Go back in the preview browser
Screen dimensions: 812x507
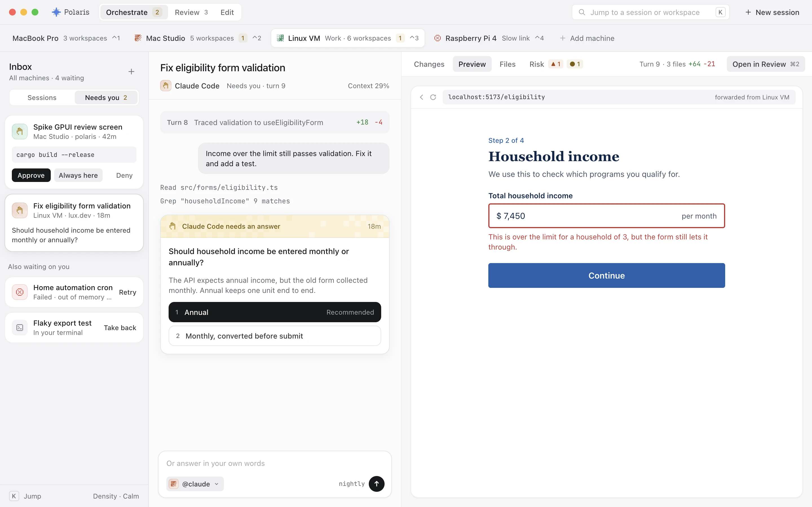422,97
